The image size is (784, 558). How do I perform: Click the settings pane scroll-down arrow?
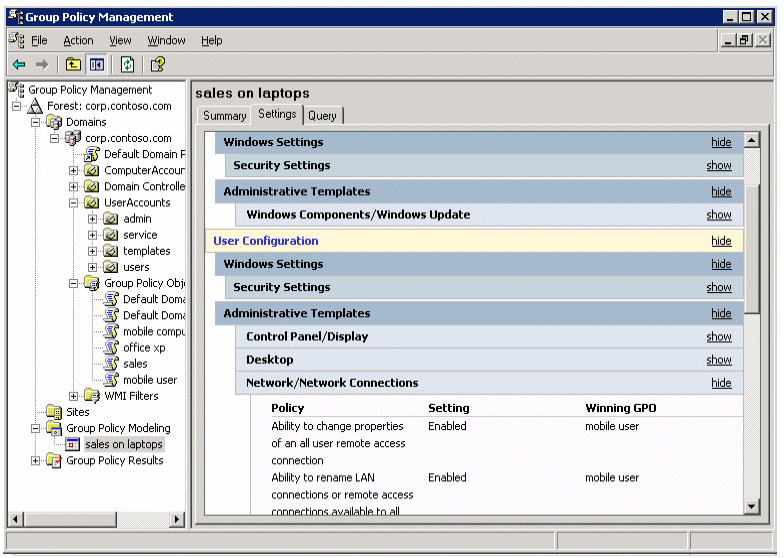(752, 507)
